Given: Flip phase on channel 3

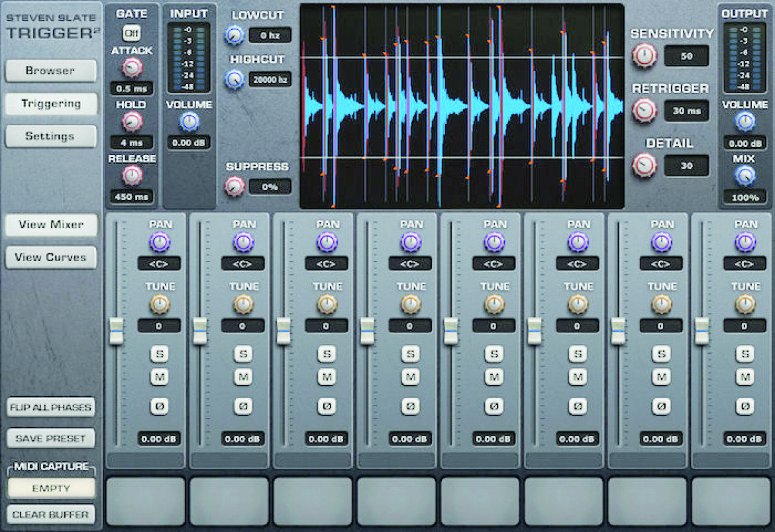Looking at the screenshot, I should (327, 406).
